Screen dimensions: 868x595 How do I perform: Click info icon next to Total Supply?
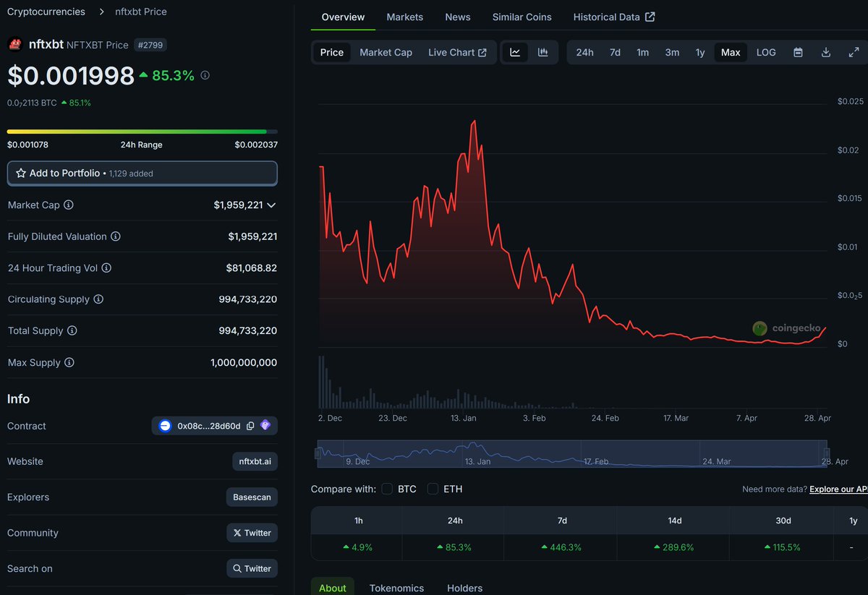point(72,331)
